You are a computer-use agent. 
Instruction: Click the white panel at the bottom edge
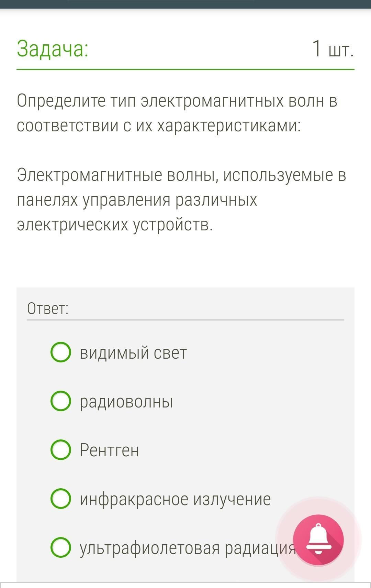[185, 585]
